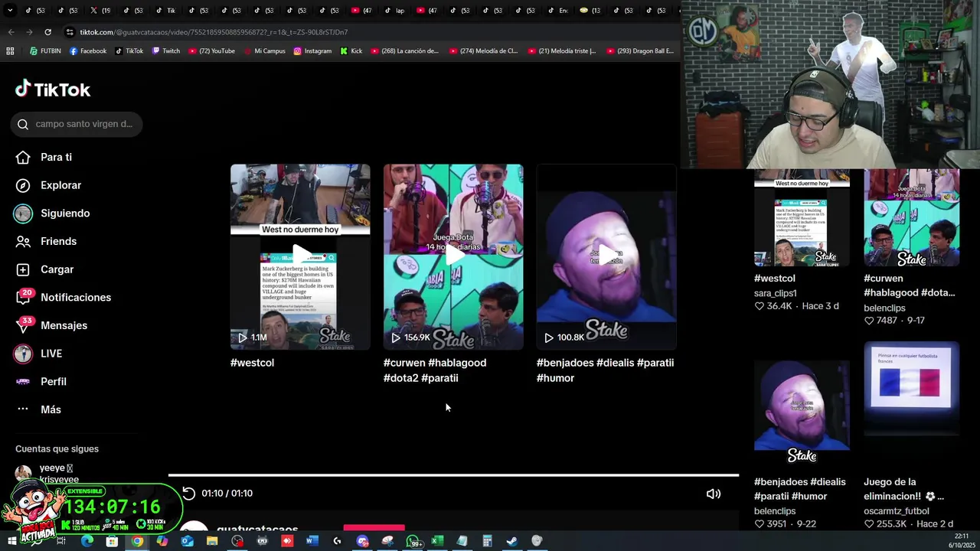Viewport: 980px width, 551px height.
Task: Reload the page with the refresh icon
Action: click(x=47, y=32)
